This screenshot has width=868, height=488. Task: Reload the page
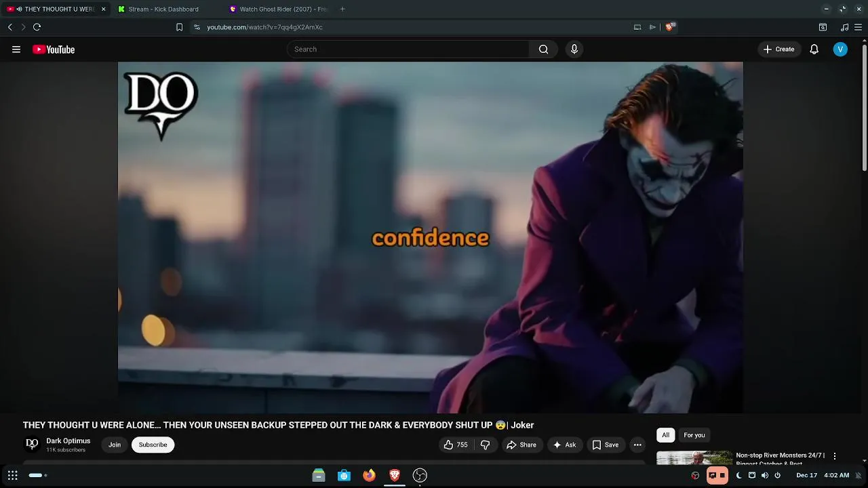click(37, 27)
